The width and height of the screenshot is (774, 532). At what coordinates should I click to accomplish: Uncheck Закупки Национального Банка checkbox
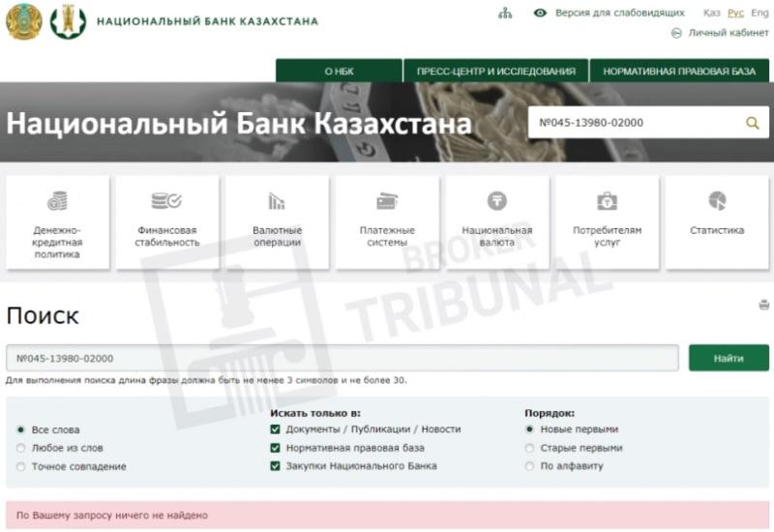(275, 466)
